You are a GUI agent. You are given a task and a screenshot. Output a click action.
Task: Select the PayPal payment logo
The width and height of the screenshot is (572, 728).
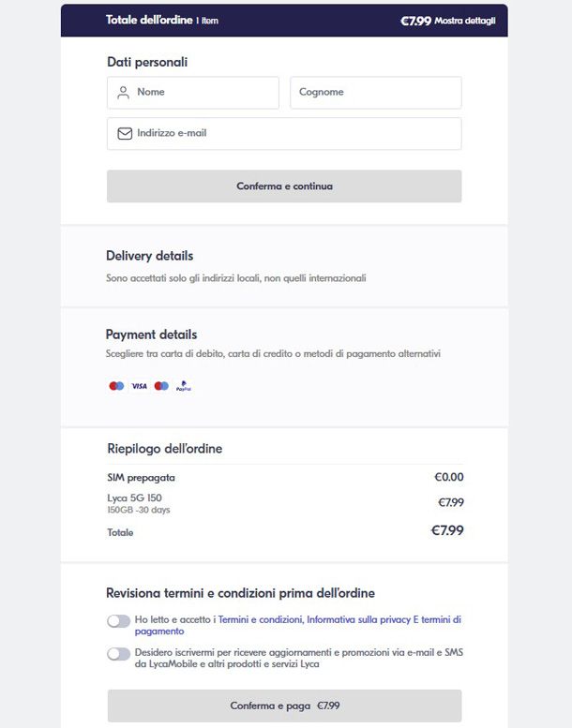click(184, 386)
